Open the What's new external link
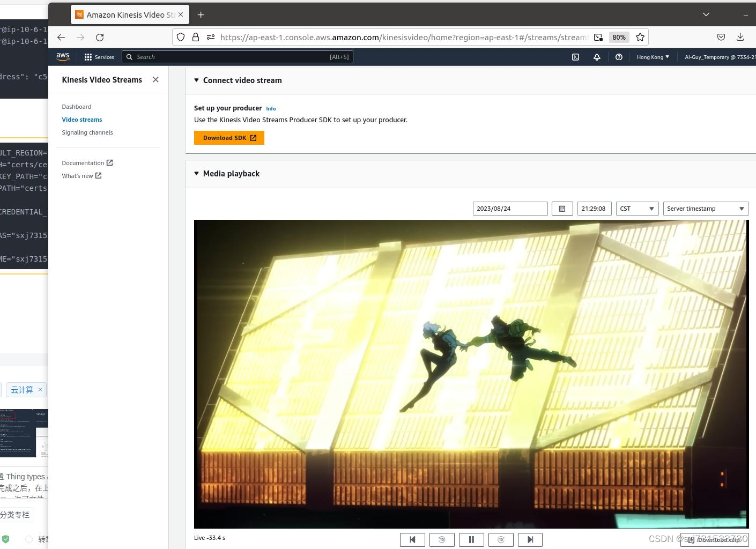Screen dimensions: 756x549 pos(81,176)
